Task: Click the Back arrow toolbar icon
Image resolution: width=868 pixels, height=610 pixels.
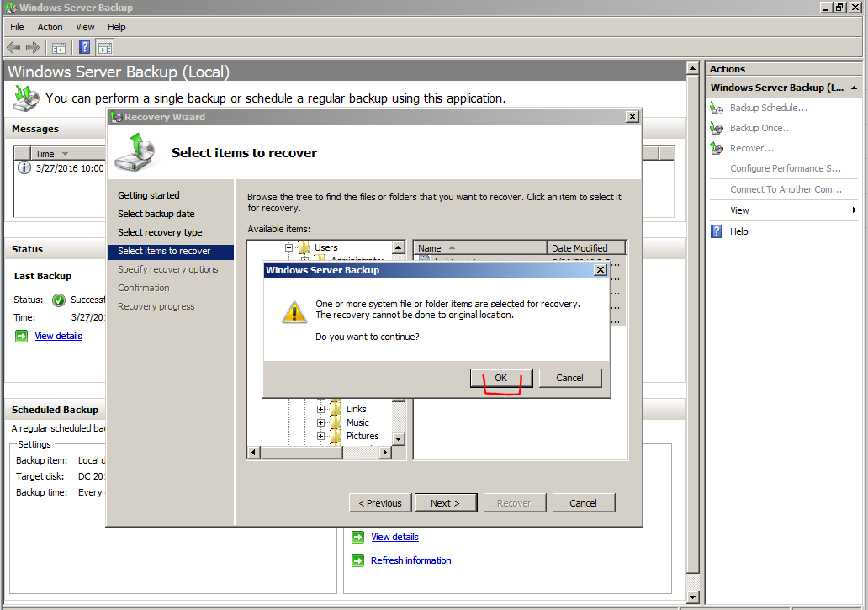Action: pos(13,48)
